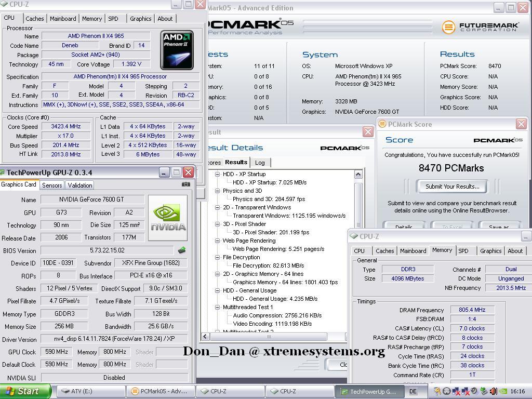The height and width of the screenshot is (399, 532).
Task: Open Safely Remove Hardware tray icon
Action: click(484, 391)
